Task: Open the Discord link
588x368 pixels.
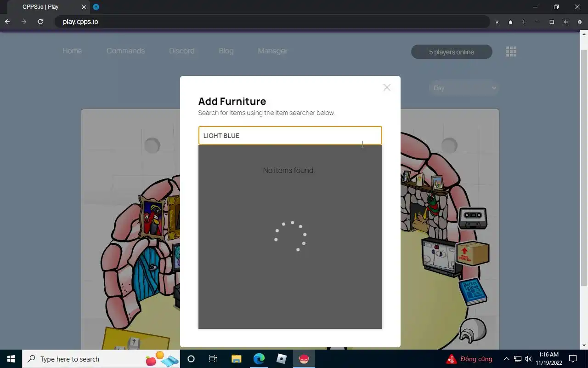Action: tap(181, 51)
